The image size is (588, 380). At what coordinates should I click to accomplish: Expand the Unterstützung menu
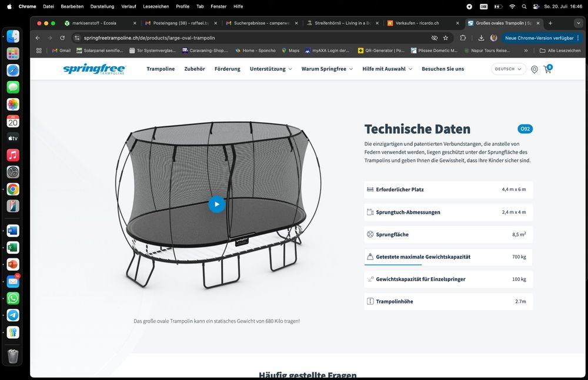point(270,69)
